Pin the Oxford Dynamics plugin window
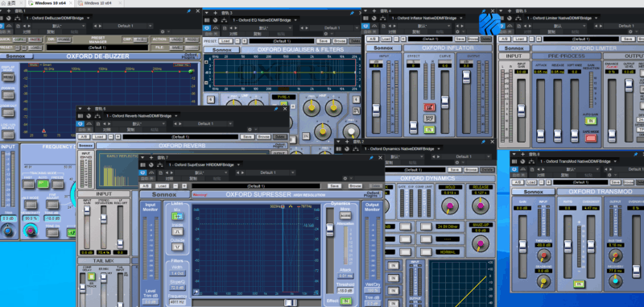This screenshot has height=307, width=644. tap(484, 142)
